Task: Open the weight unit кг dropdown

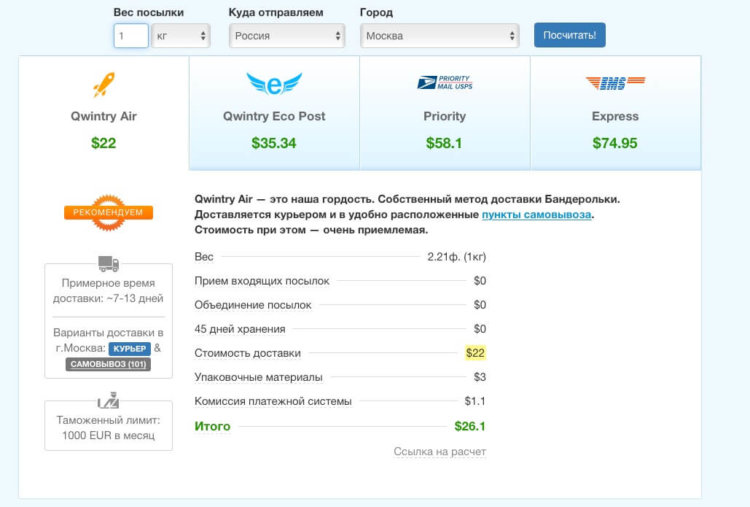Action: [181, 36]
